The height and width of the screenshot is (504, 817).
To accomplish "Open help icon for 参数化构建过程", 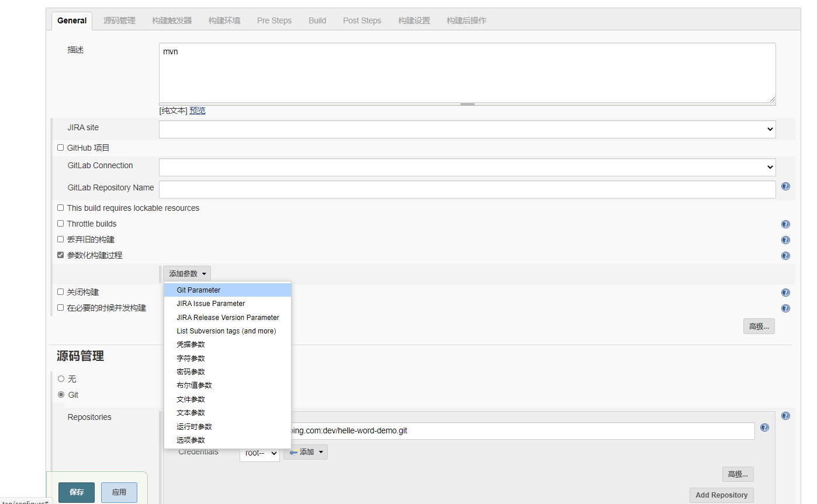I will 785,256.
